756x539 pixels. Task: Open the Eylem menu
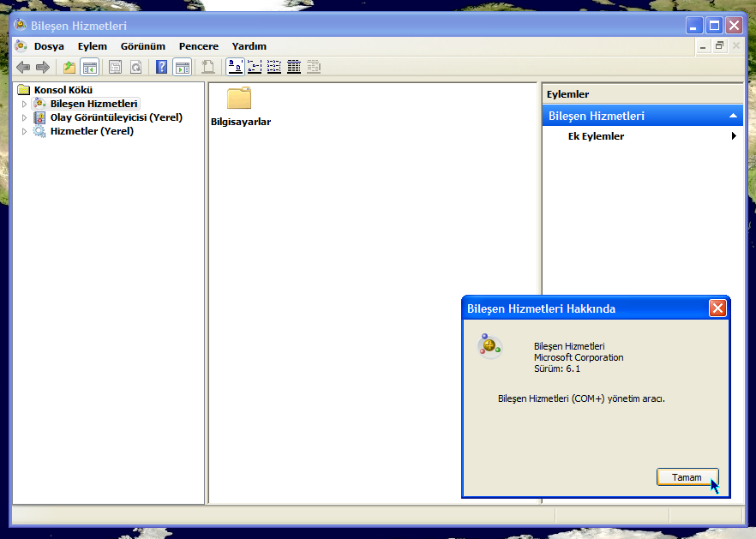[93, 46]
